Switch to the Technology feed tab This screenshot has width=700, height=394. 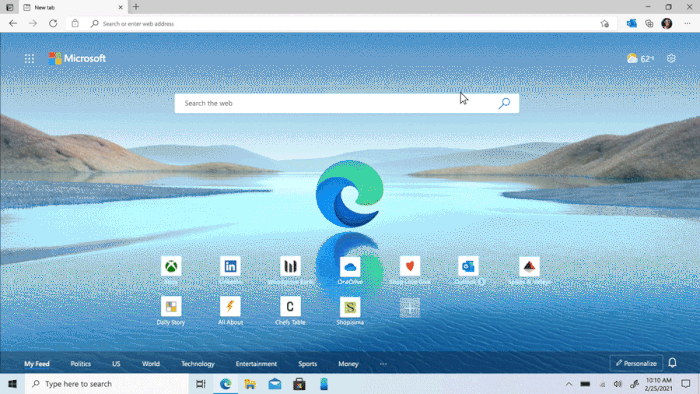point(198,364)
